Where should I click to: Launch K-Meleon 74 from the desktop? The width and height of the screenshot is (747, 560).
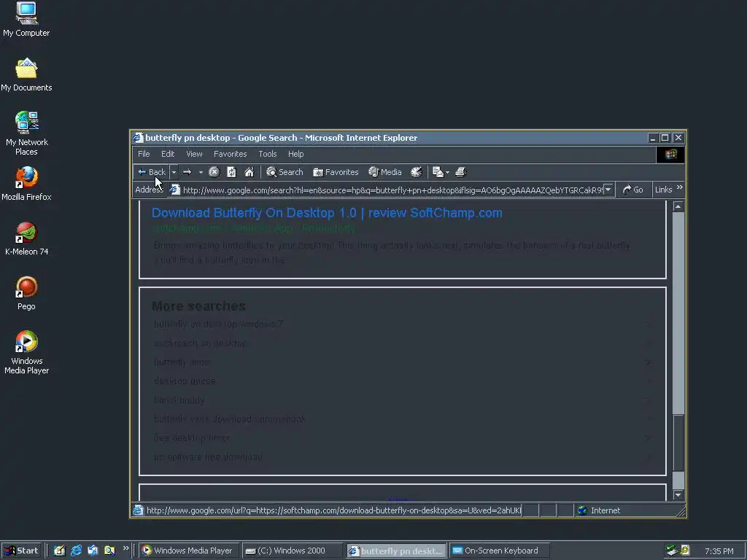[x=26, y=238]
